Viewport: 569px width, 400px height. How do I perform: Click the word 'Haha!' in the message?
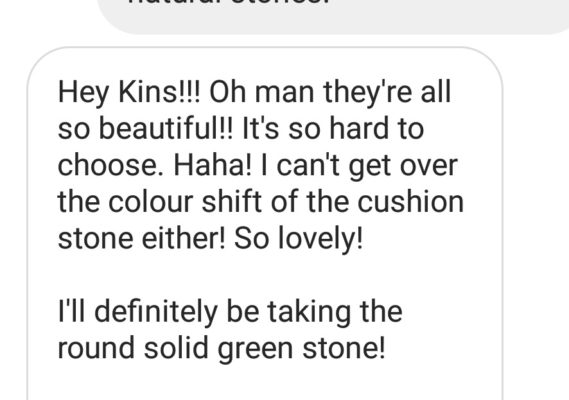tap(213, 166)
